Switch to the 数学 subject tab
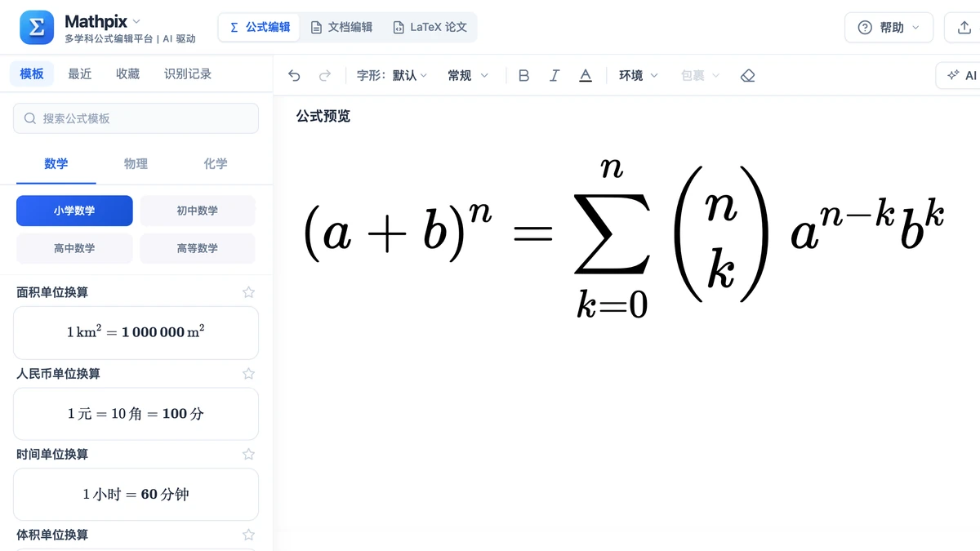Image resolution: width=980 pixels, height=551 pixels. [56, 164]
